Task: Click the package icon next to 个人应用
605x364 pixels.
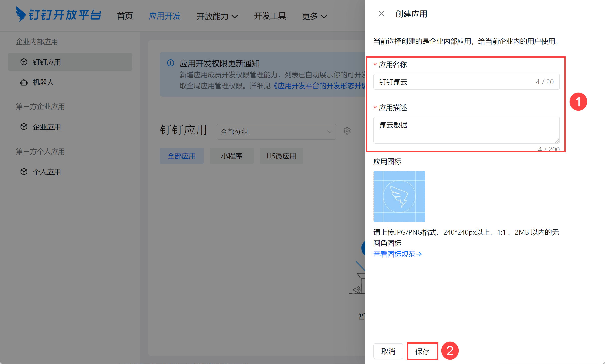Action: click(24, 172)
